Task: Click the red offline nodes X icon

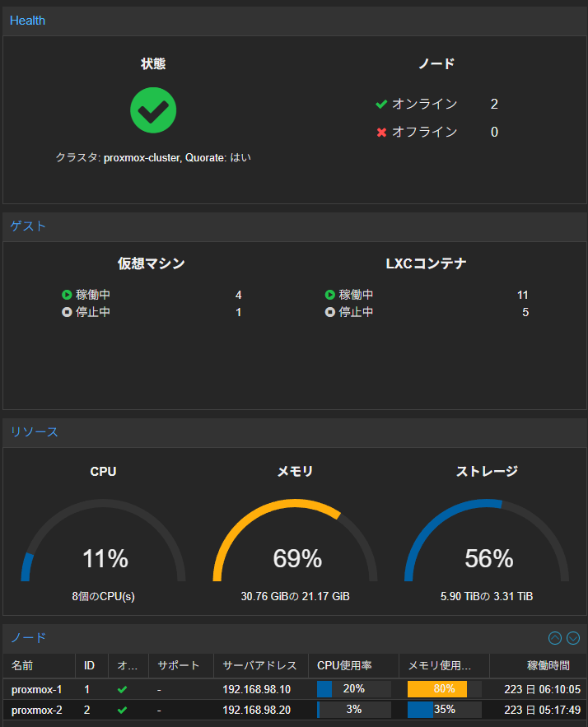Action: click(380, 132)
